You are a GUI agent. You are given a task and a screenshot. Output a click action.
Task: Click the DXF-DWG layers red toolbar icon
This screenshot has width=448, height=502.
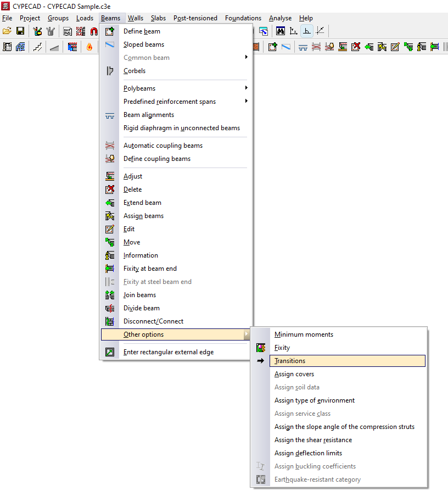[81, 31]
